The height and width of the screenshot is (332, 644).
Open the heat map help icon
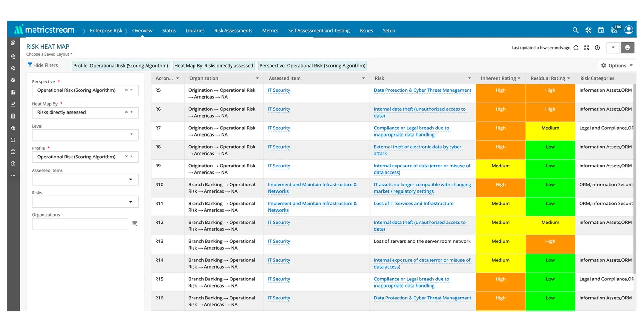point(597,48)
